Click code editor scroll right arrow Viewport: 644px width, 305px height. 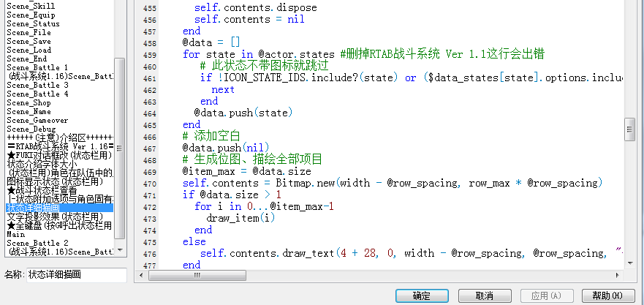point(617,275)
